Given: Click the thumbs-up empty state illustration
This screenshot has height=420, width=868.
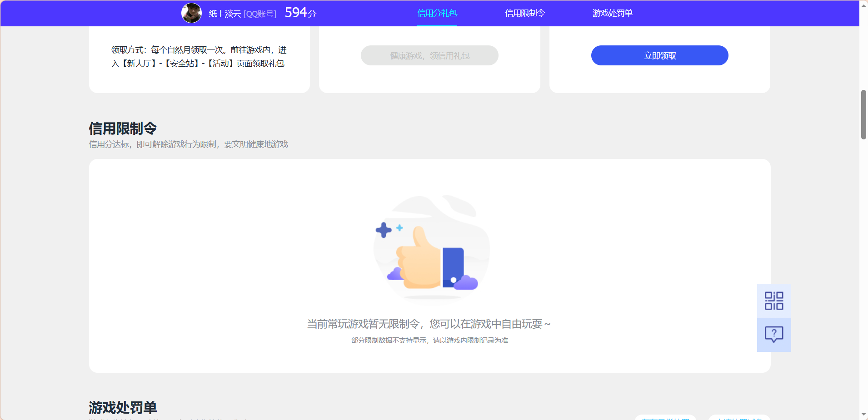Looking at the screenshot, I should [x=431, y=249].
